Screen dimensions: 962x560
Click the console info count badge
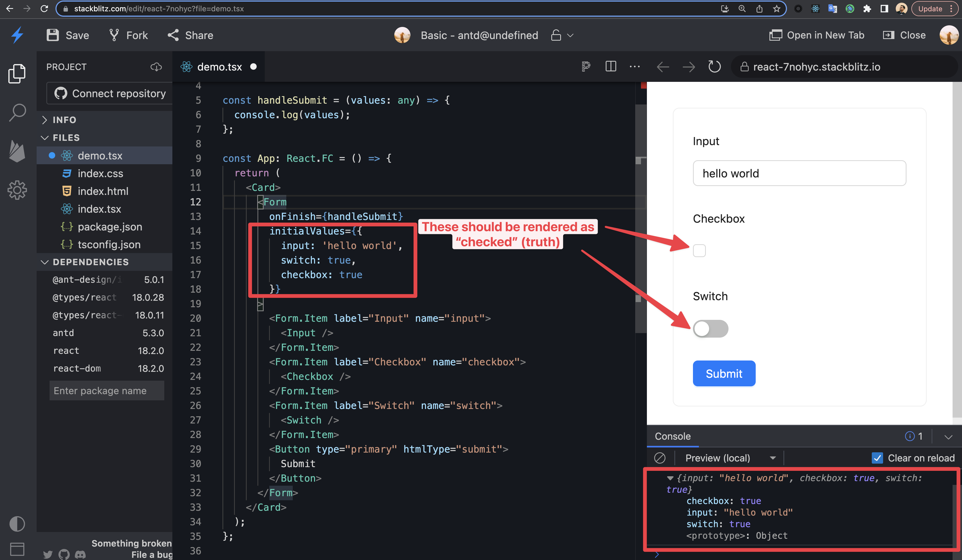click(914, 436)
